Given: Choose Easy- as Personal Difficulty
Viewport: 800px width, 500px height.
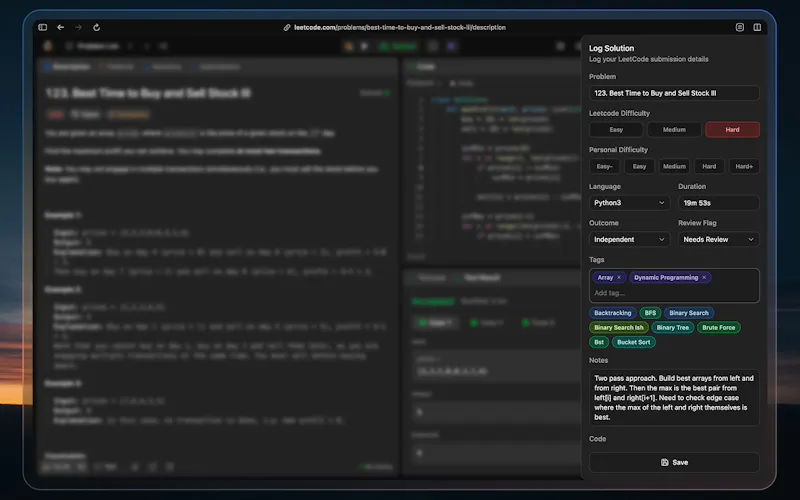Looking at the screenshot, I should [605, 166].
